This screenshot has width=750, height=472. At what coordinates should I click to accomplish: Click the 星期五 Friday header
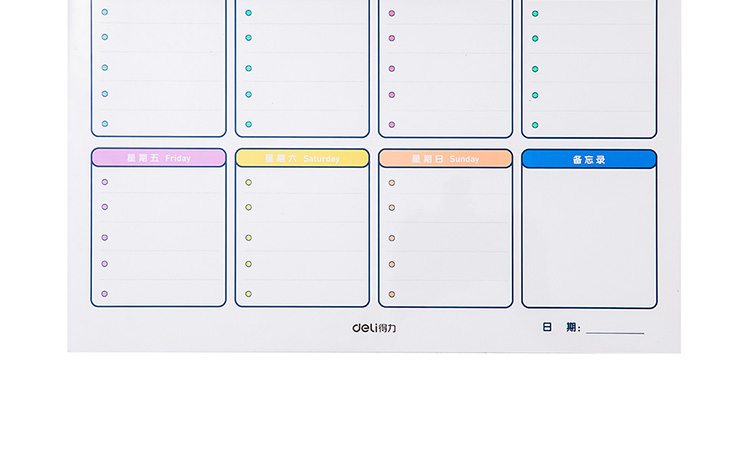(158, 158)
